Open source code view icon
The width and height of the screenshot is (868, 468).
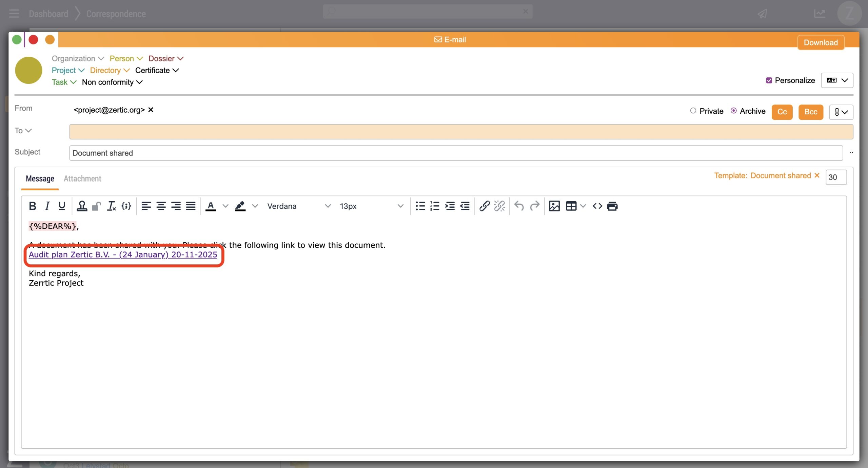[x=597, y=206]
